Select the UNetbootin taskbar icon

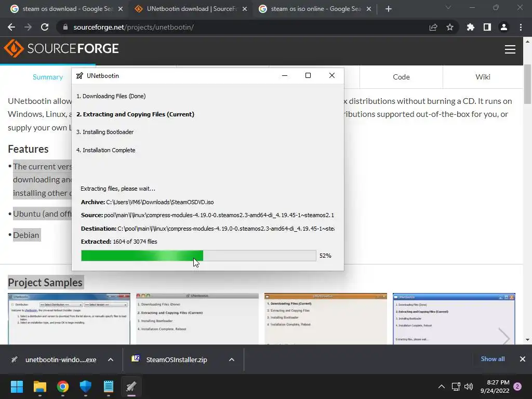coord(131,387)
